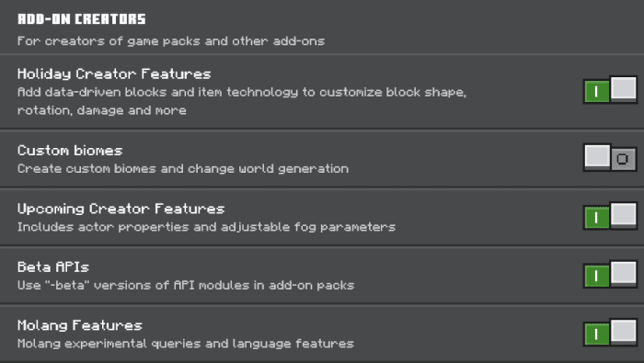Click the "-beta" versions of API modules description
The height and width of the screenshot is (363, 644).
tap(186, 285)
